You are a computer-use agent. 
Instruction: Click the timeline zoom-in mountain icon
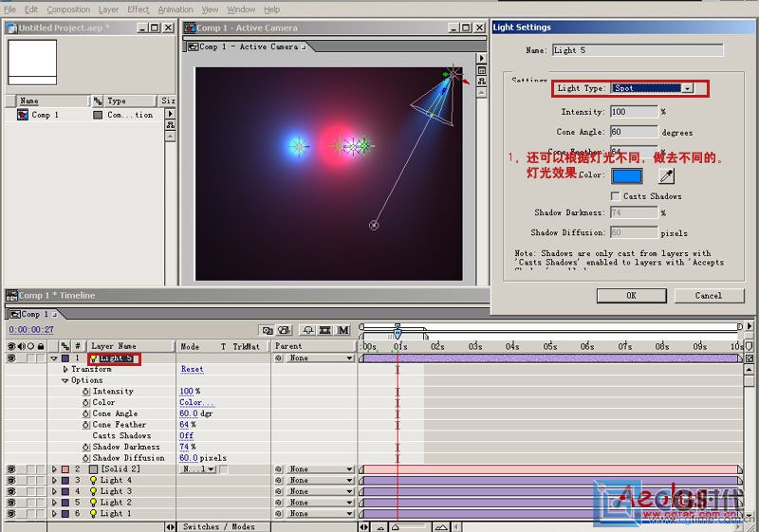pos(441,527)
